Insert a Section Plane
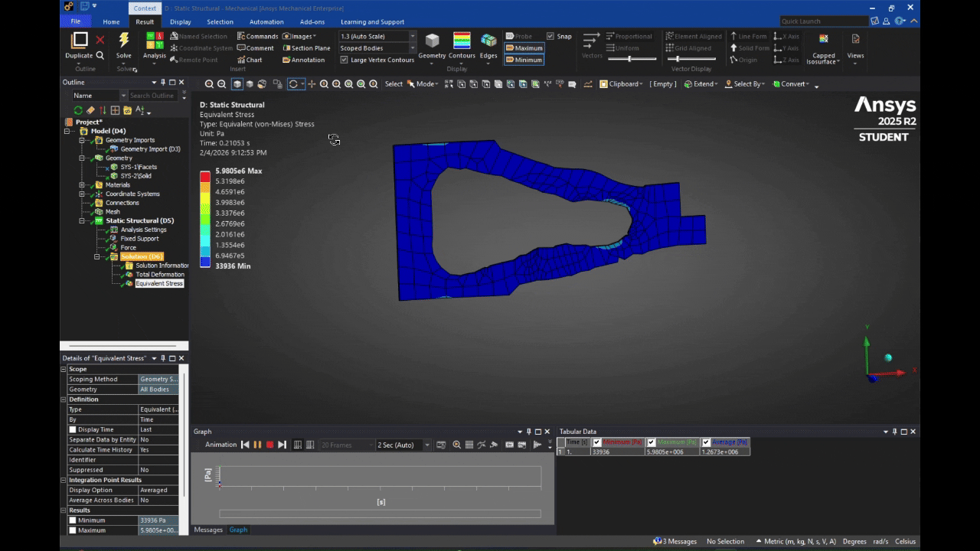This screenshot has width=980, height=551. [x=306, y=48]
